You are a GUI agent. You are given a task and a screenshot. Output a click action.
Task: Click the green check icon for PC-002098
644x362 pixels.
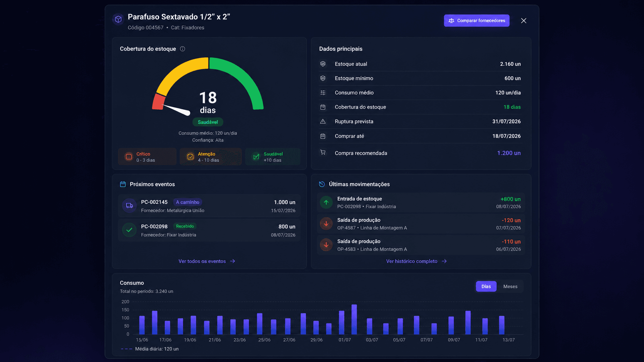tap(129, 230)
